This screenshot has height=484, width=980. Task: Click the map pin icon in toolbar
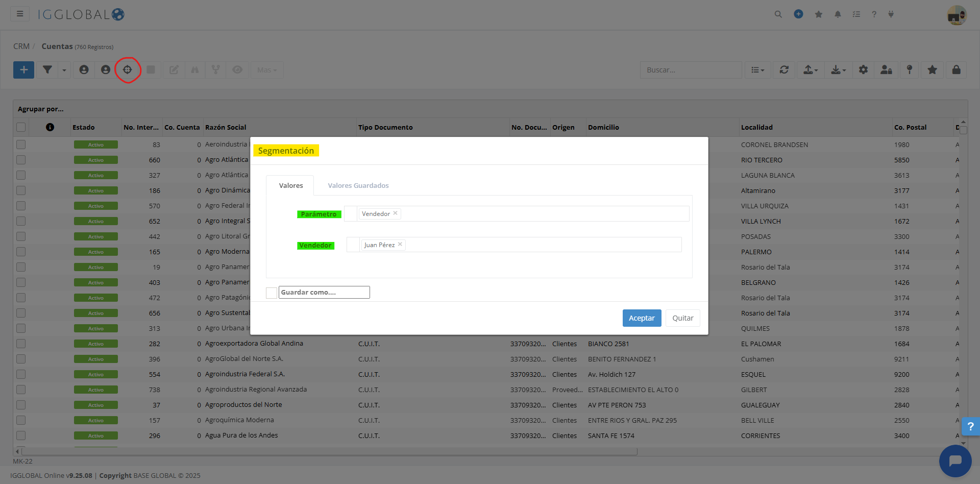(909, 70)
